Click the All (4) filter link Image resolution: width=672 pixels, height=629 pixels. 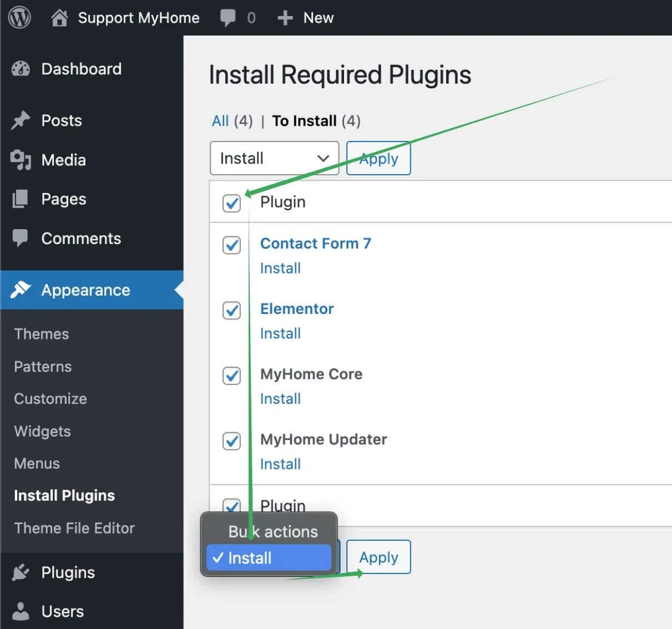point(232,121)
